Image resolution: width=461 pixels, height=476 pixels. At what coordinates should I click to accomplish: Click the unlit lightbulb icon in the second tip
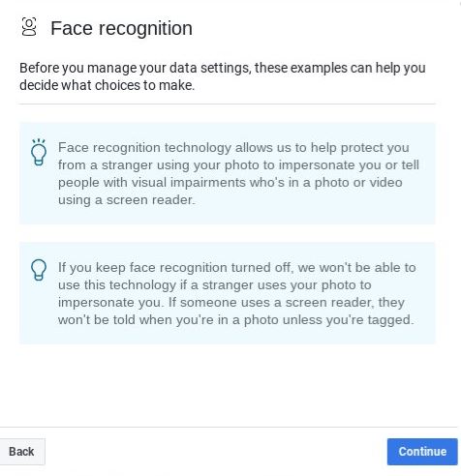(39, 270)
